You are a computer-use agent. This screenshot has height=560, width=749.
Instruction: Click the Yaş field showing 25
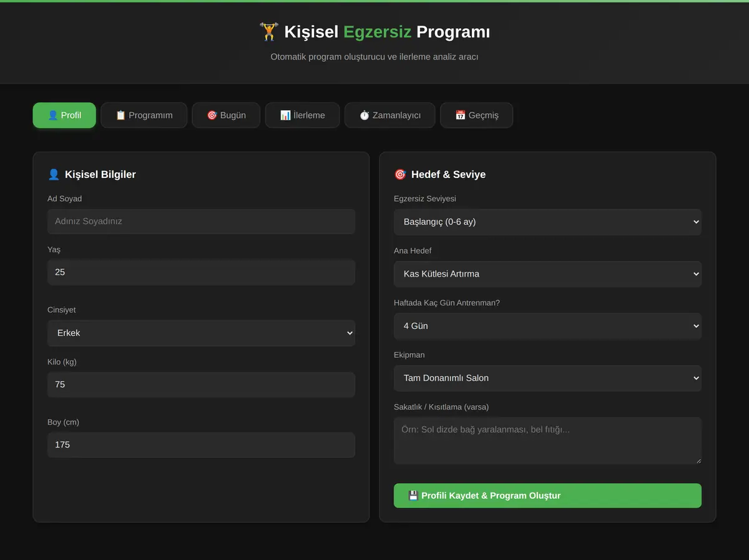(x=201, y=272)
